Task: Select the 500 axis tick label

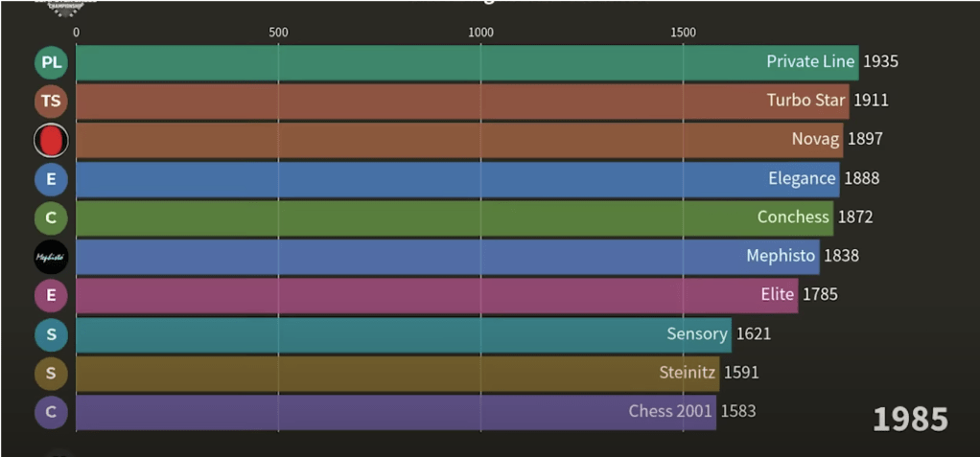Action: point(278,33)
